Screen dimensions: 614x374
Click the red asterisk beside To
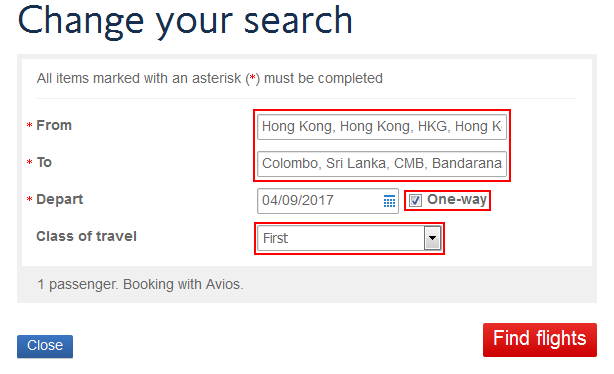coord(29,162)
